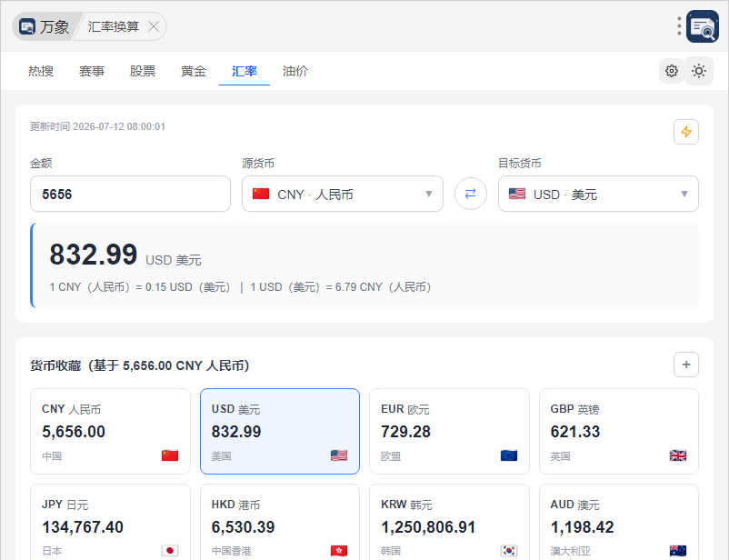Click the 金额 input field with 5656
Viewport: 729px width, 560px height.
(x=130, y=194)
